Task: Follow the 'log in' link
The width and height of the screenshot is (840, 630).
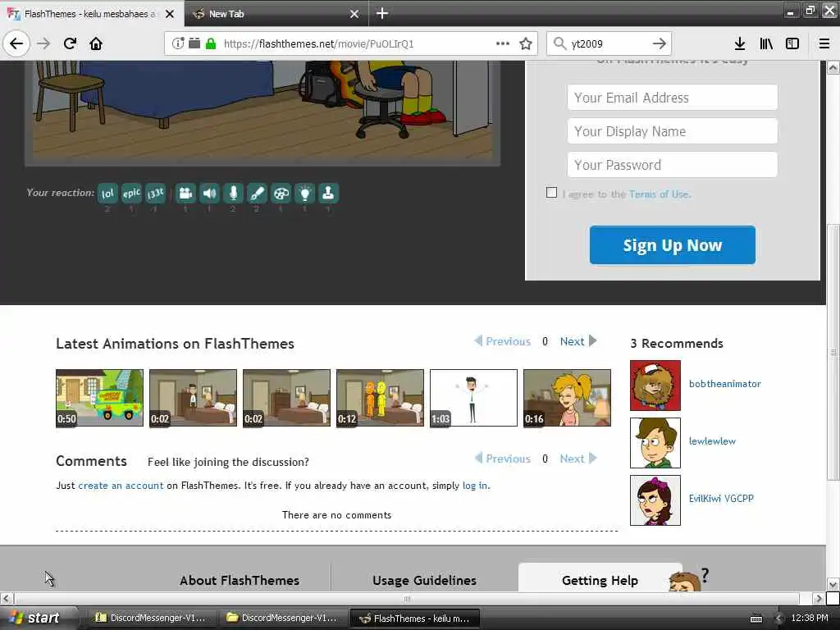Action: pos(475,486)
